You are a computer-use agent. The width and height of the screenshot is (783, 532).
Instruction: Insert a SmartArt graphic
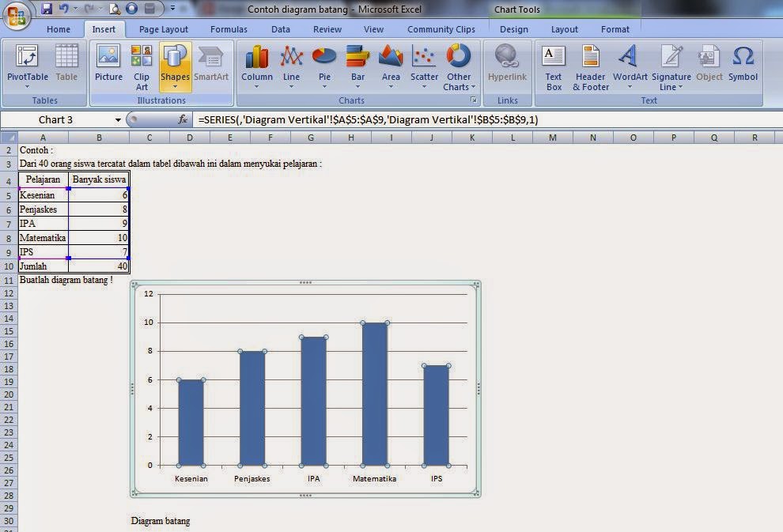211,63
